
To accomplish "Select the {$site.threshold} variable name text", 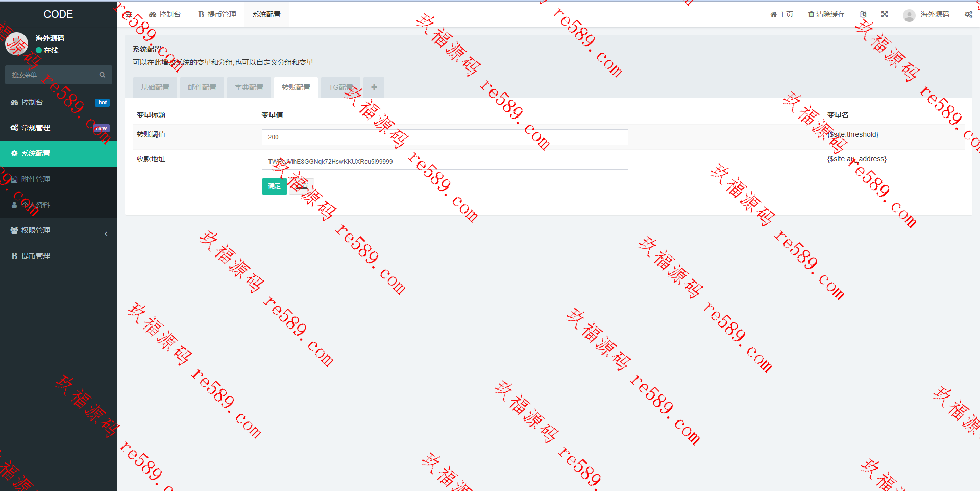I will (853, 134).
